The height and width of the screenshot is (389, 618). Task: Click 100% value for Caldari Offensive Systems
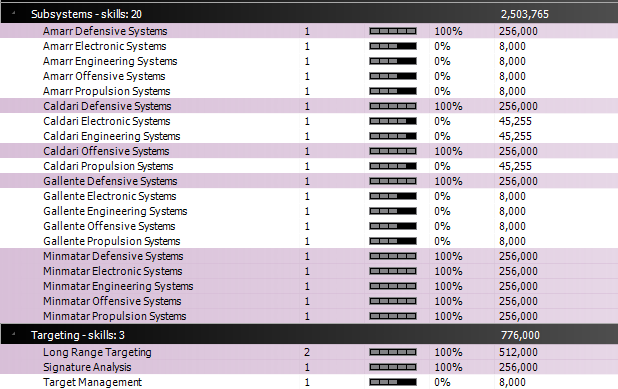tap(448, 151)
